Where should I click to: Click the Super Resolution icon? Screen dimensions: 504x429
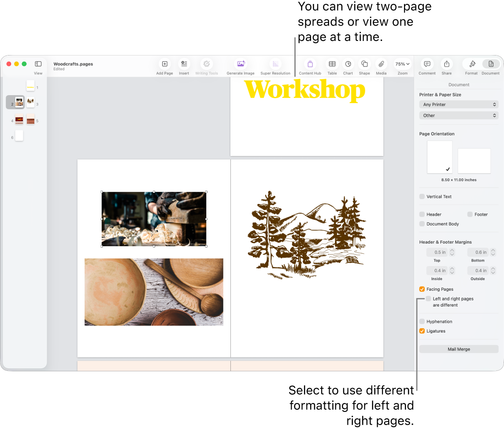pyautogui.click(x=275, y=64)
